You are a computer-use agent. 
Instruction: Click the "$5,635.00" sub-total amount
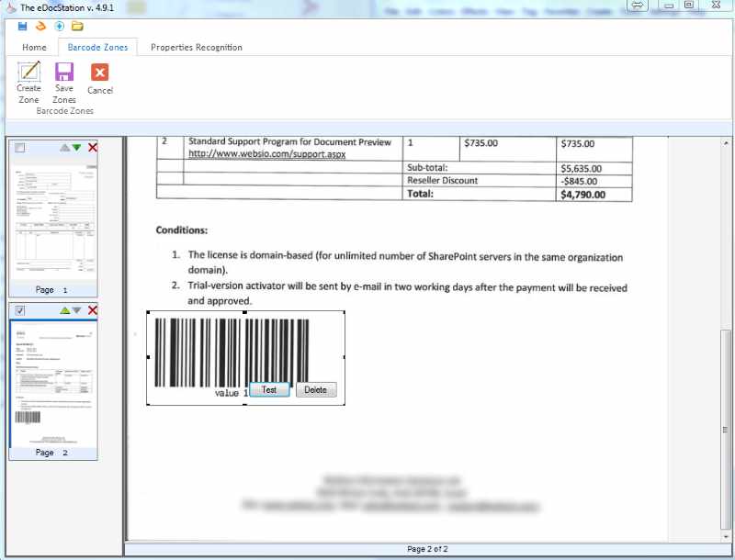pyautogui.click(x=582, y=169)
